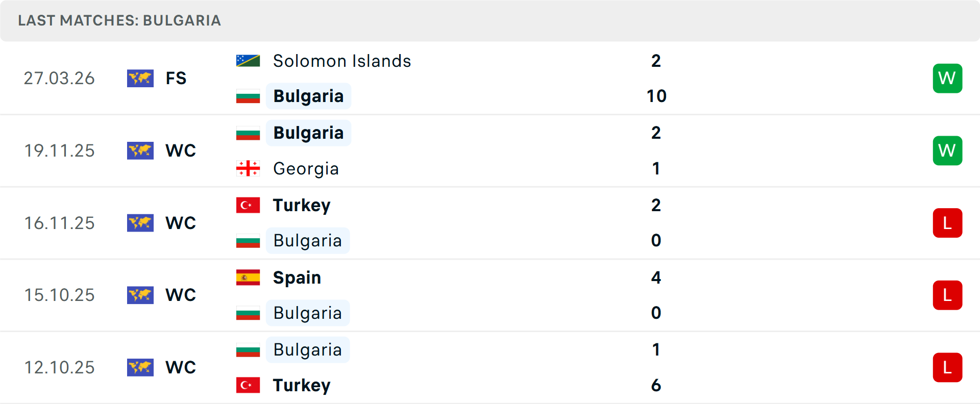This screenshot has width=980, height=404.
Task: Click the red L badge for 12.10.25
Action: 947,367
